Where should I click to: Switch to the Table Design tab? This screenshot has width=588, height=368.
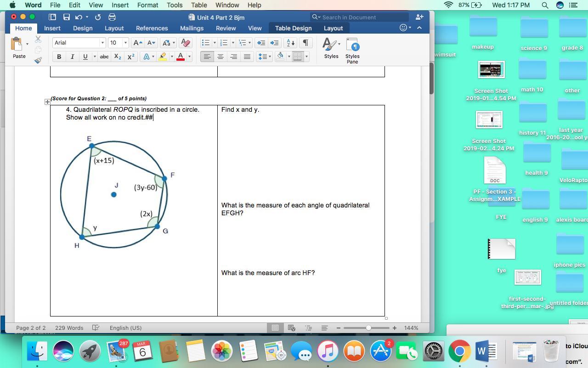(293, 28)
